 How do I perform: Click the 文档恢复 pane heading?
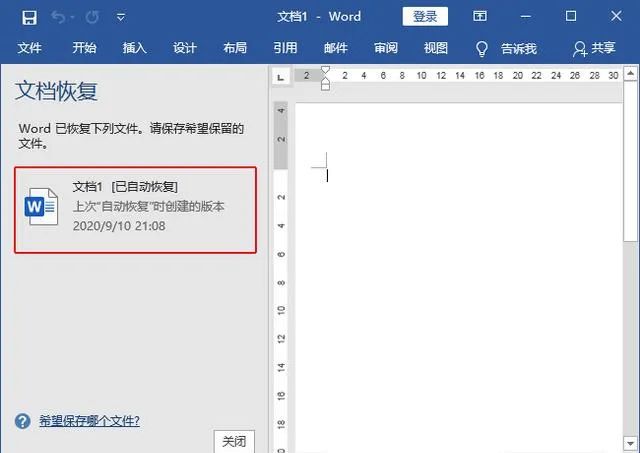[x=56, y=91]
